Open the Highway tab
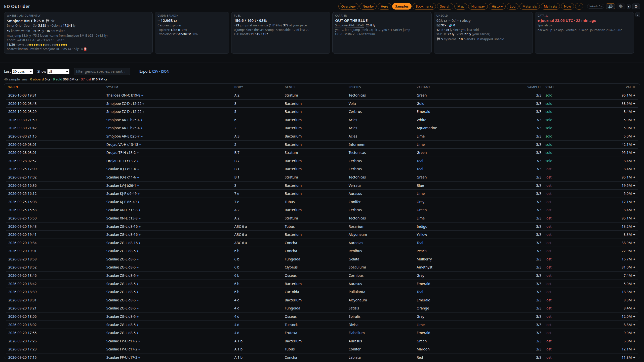Viewport: 644px width, 362px height. click(x=478, y=7)
